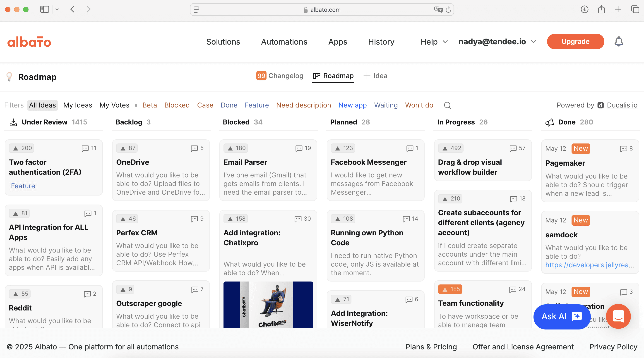This screenshot has height=358, width=644.
Task: Click the Ask AI button
Action: click(x=562, y=317)
